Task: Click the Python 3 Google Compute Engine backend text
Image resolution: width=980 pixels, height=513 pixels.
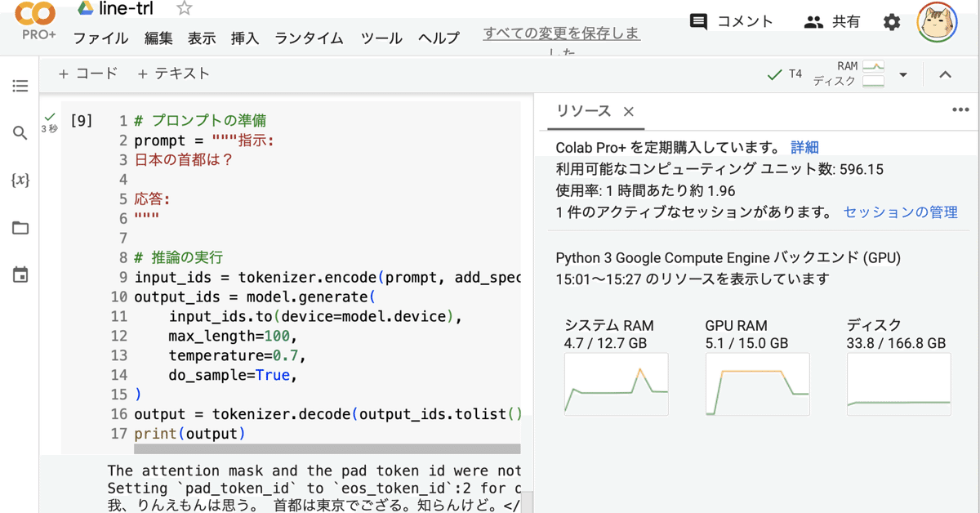Action: (x=728, y=258)
